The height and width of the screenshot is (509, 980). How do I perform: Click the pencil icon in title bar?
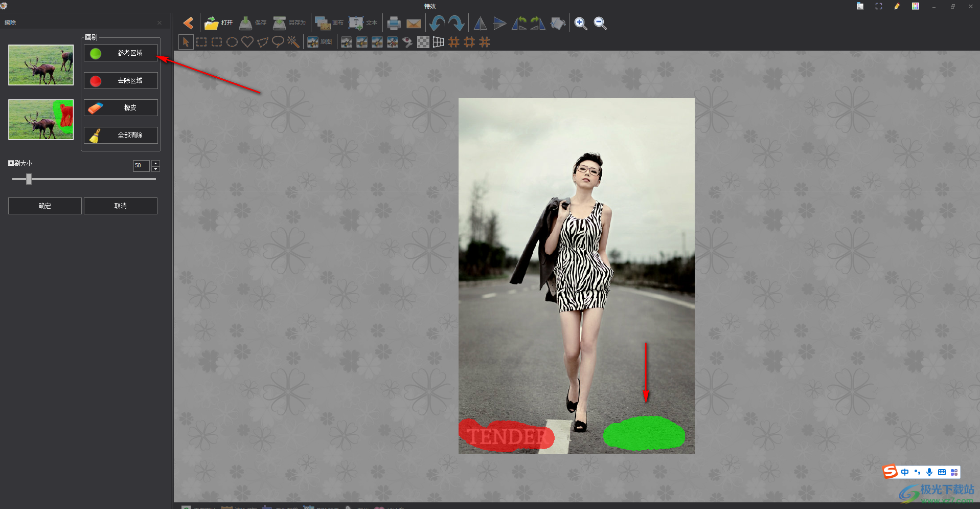pyautogui.click(x=897, y=6)
